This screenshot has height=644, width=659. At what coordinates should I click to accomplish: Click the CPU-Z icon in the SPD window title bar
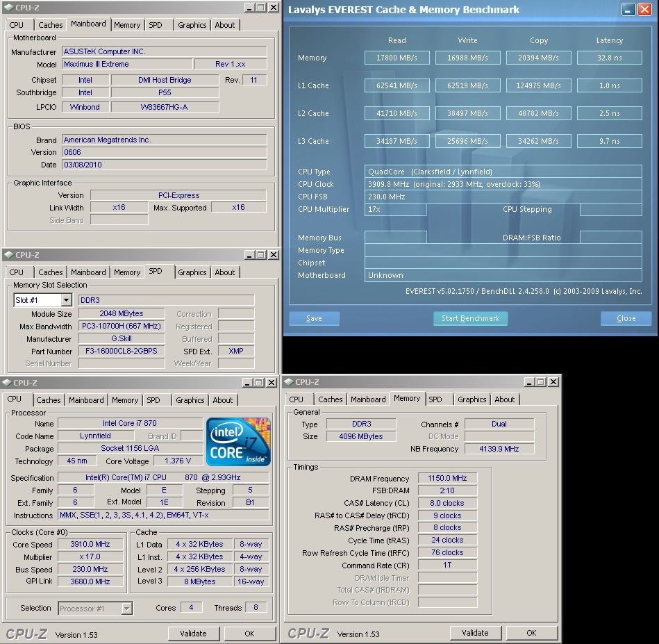[8, 255]
